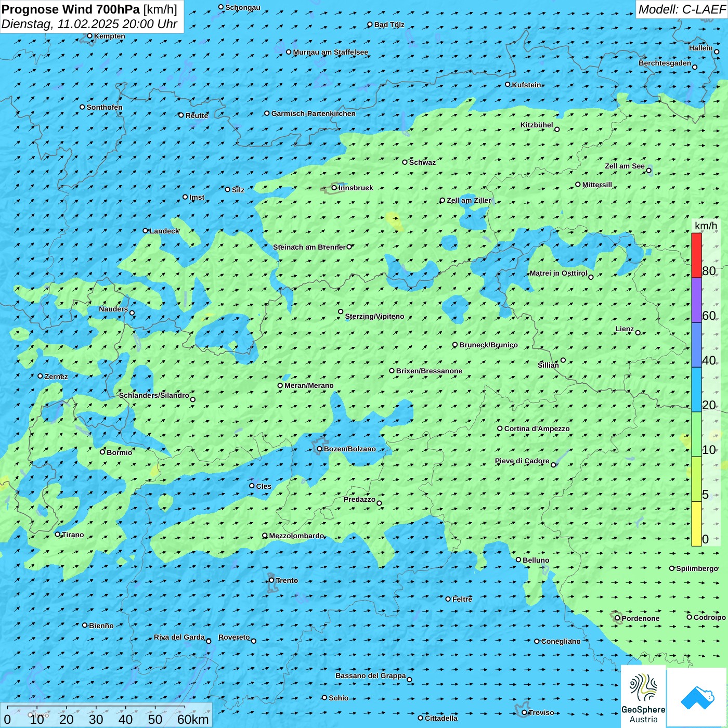Screen dimensions: 728x728
Task: Click the Innsbruck city marker circle
Action: tap(334, 188)
